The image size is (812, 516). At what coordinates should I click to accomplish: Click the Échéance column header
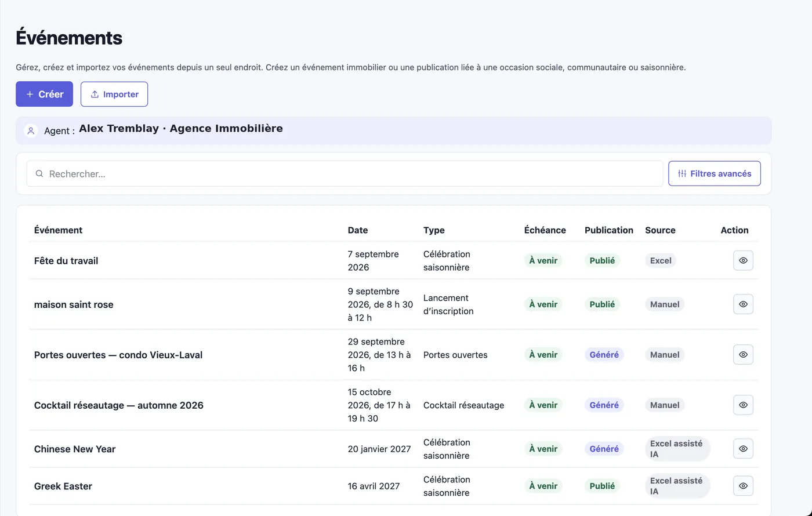click(x=545, y=230)
